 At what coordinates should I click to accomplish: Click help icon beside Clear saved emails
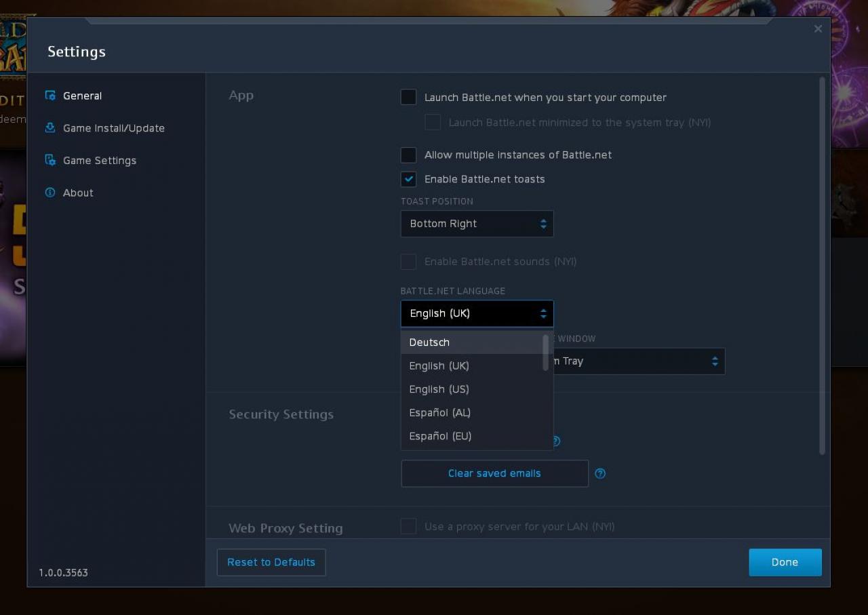click(600, 473)
